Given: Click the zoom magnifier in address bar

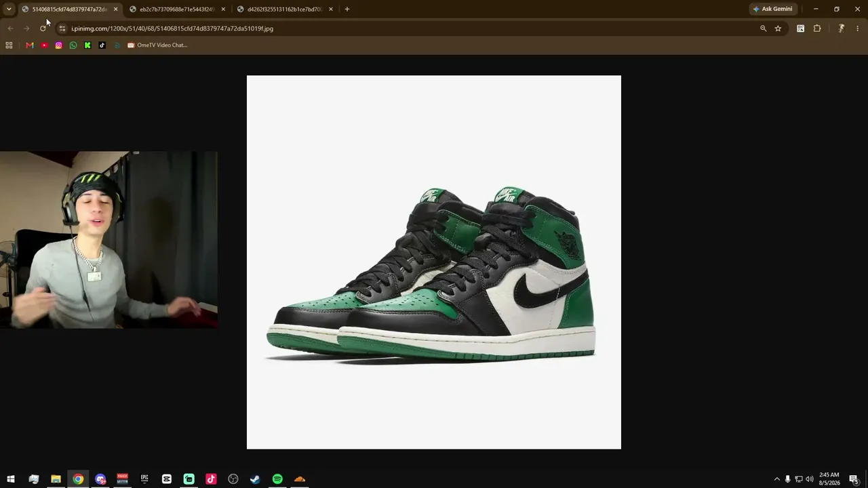Looking at the screenshot, I should tap(763, 28).
